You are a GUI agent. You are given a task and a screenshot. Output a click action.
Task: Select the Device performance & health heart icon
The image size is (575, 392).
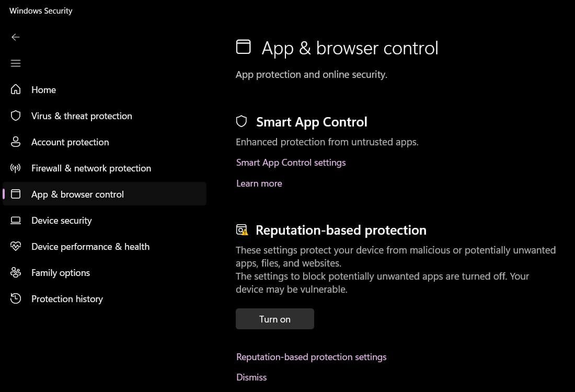pyautogui.click(x=16, y=246)
